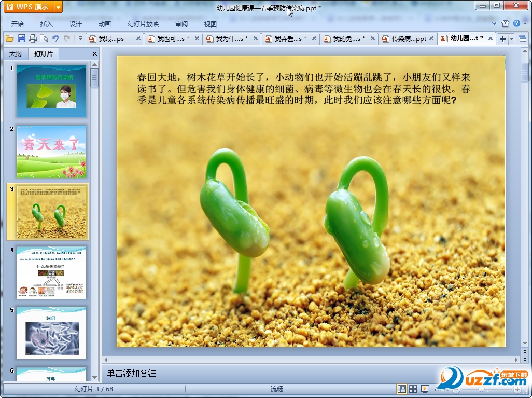Open the 审阅 ribbon tab

[x=181, y=24]
